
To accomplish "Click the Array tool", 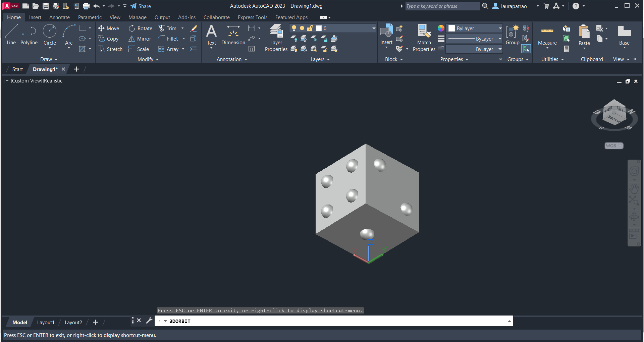I will (x=168, y=49).
